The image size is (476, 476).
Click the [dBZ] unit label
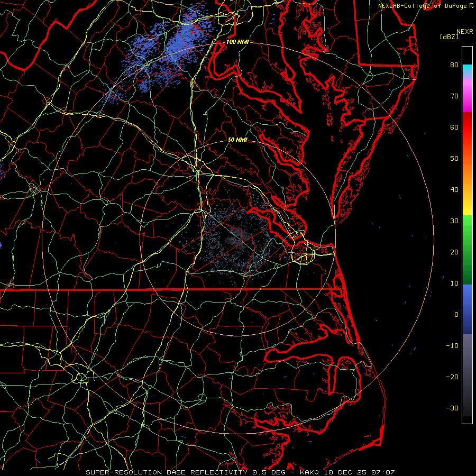[449, 37]
